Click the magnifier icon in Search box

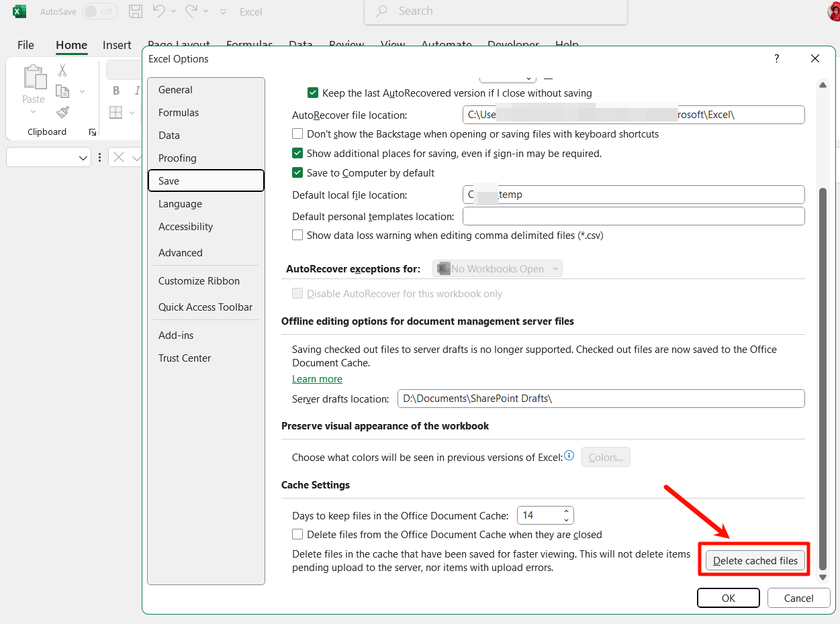point(381,11)
